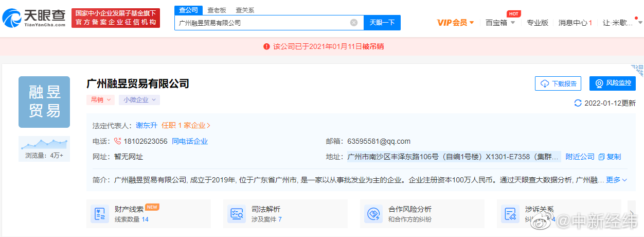The image size is (644, 237).
Task: Click the phone icon beside 18102623056
Action: tap(117, 141)
